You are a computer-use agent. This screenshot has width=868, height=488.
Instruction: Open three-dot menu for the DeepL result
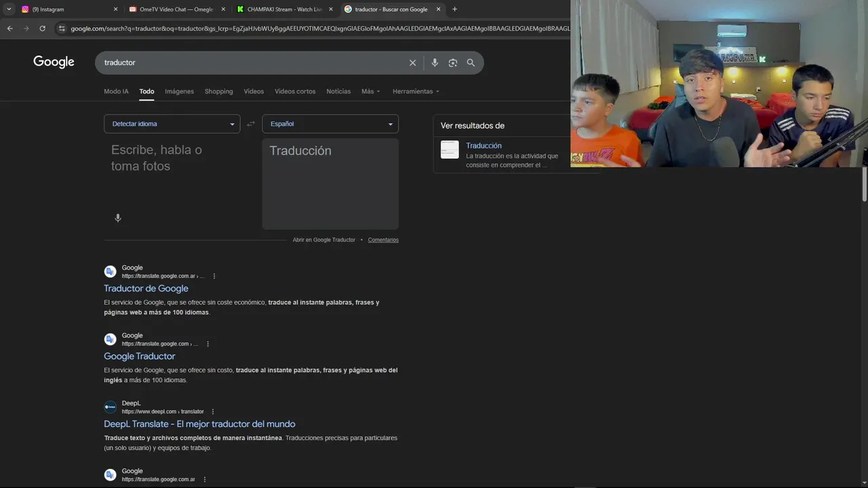(213, 411)
